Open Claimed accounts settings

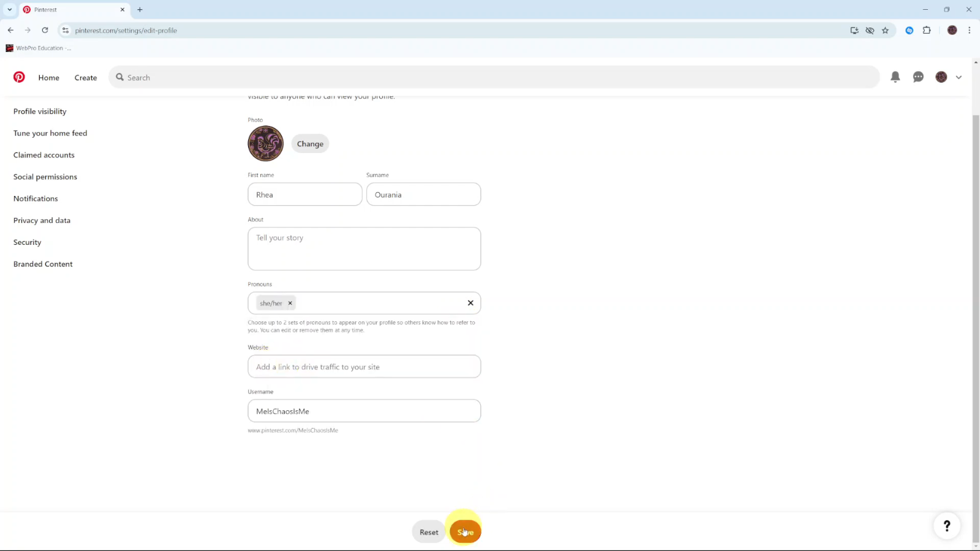coord(44,155)
